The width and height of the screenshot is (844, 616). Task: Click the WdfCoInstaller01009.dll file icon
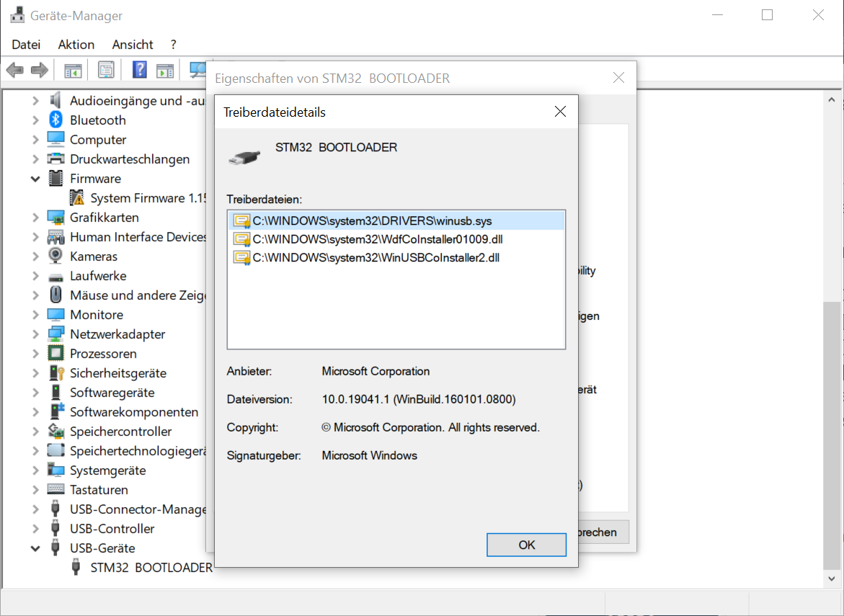click(241, 239)
